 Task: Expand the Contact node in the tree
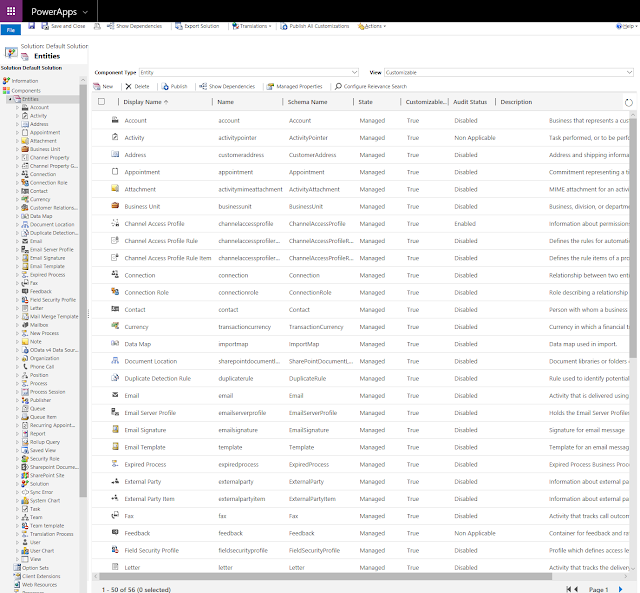[18, 191]
